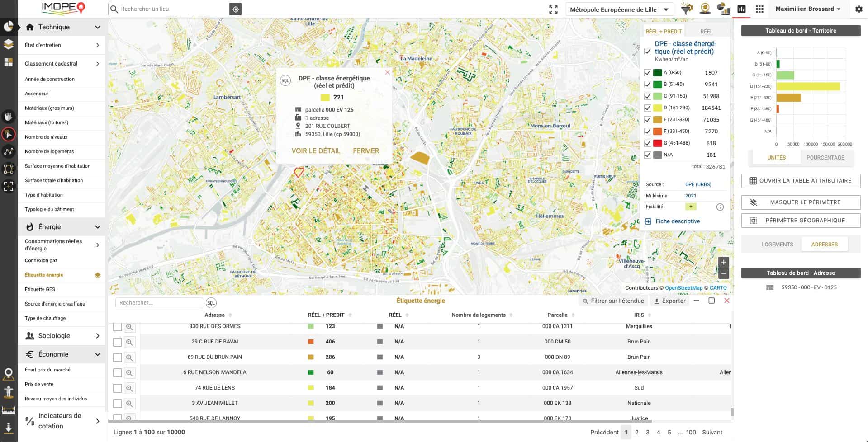Image resolution: width=868 pixels, height=442 pixels.
Task: Select UNITÉS chart tab
Action: tap(776, 158)
